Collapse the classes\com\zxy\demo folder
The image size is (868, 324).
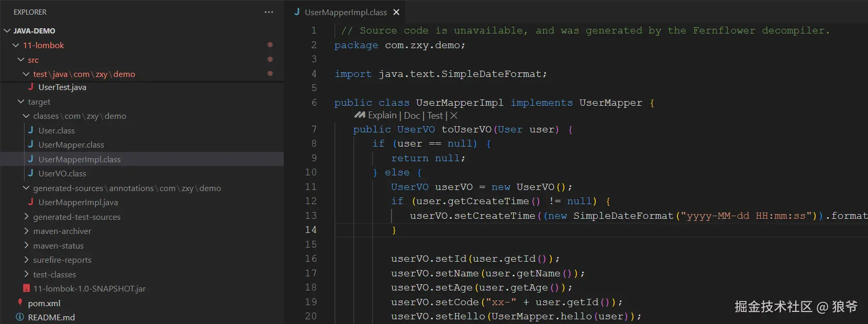click(x=26, y=116)
